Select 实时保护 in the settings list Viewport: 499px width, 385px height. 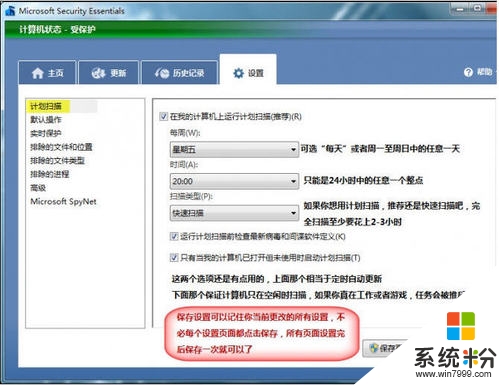tap(46, 133)
